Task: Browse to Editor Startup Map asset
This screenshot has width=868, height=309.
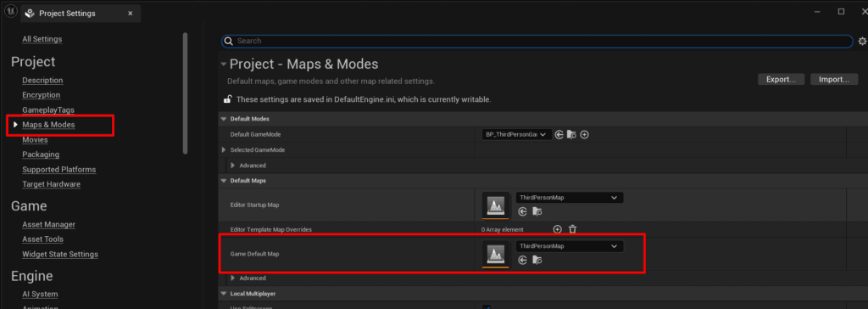Action: [x=537, y=211]
